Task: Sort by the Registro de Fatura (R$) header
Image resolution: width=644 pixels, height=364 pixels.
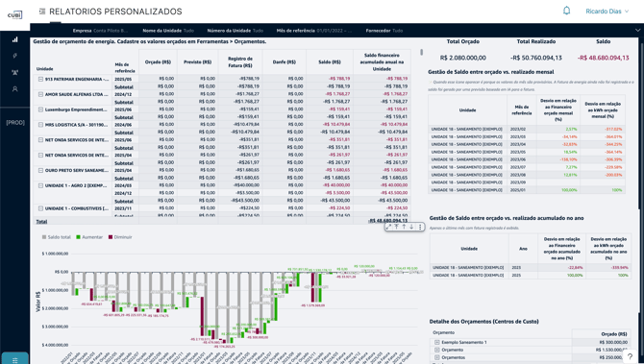Action: point(240,62)
